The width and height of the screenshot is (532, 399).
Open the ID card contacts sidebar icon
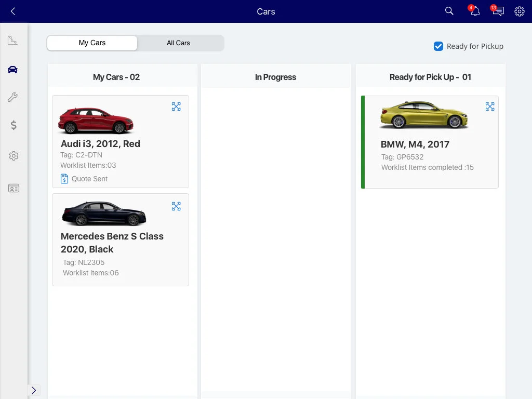[14, 188]
